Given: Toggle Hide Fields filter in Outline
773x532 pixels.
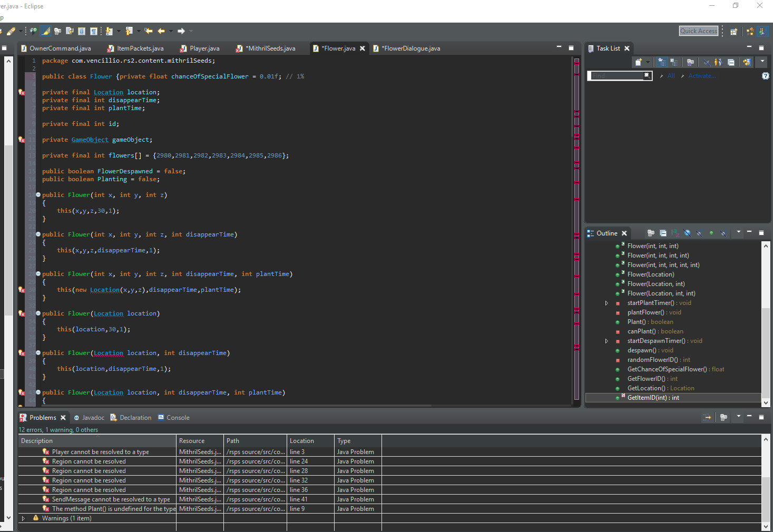Looking at the screenshot, I should point(687,233).
